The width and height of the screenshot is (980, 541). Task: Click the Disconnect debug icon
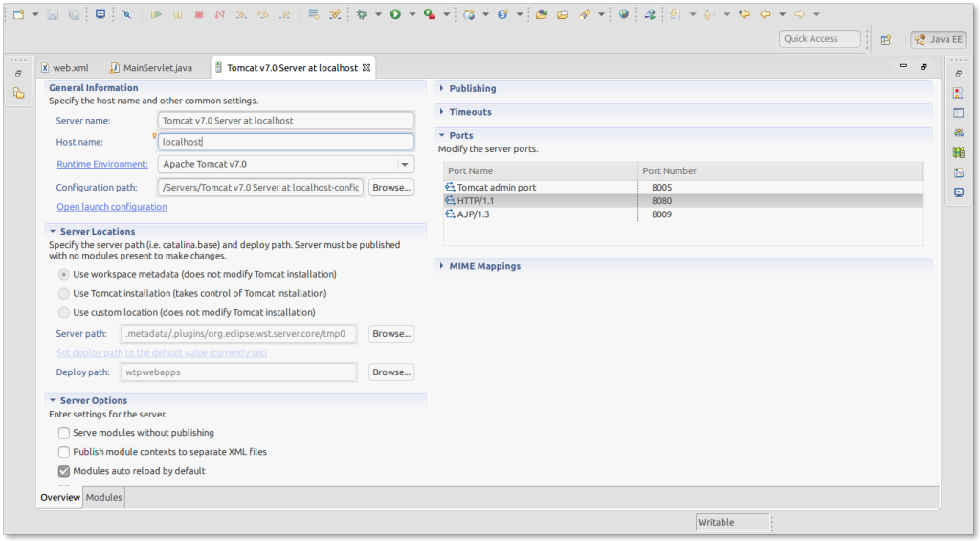pyautogui.click(x=220, y=14)
